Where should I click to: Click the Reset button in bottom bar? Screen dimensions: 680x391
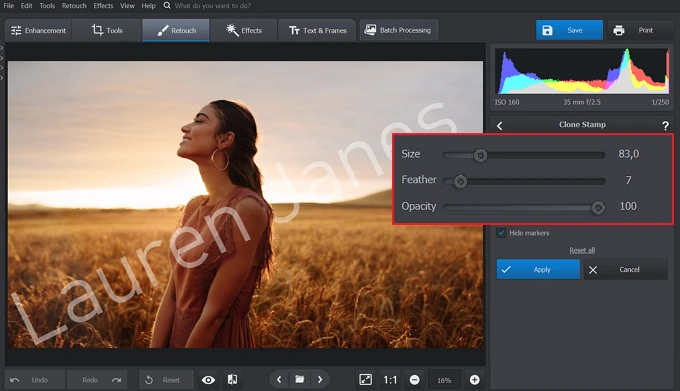166,380
